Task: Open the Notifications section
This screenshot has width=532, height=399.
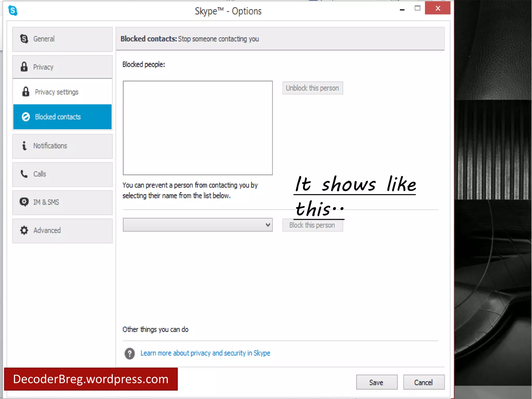Action: click(62, 146)
